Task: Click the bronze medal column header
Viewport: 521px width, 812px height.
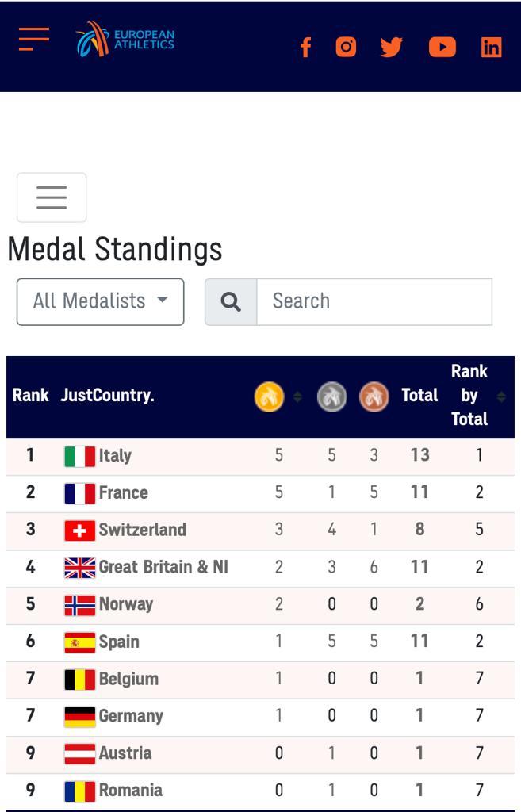Action: (x=374, y=396)
